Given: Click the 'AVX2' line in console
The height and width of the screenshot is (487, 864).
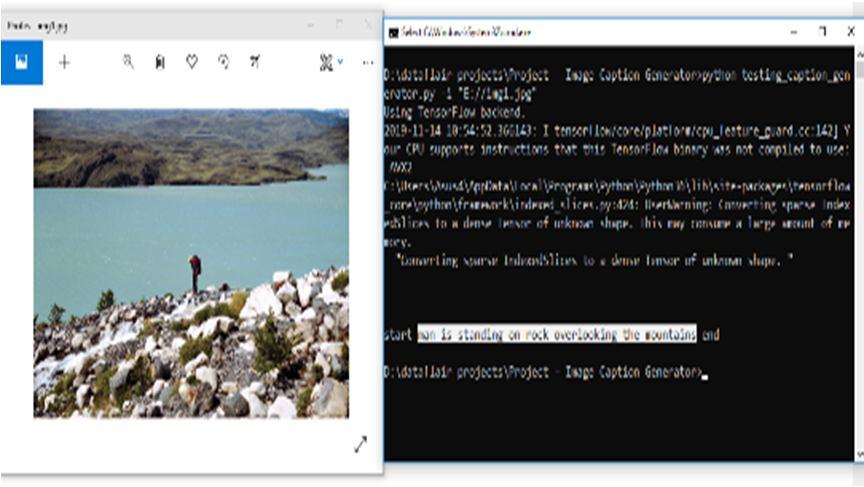Looking at the screenshot, I should tap(400, 167).
